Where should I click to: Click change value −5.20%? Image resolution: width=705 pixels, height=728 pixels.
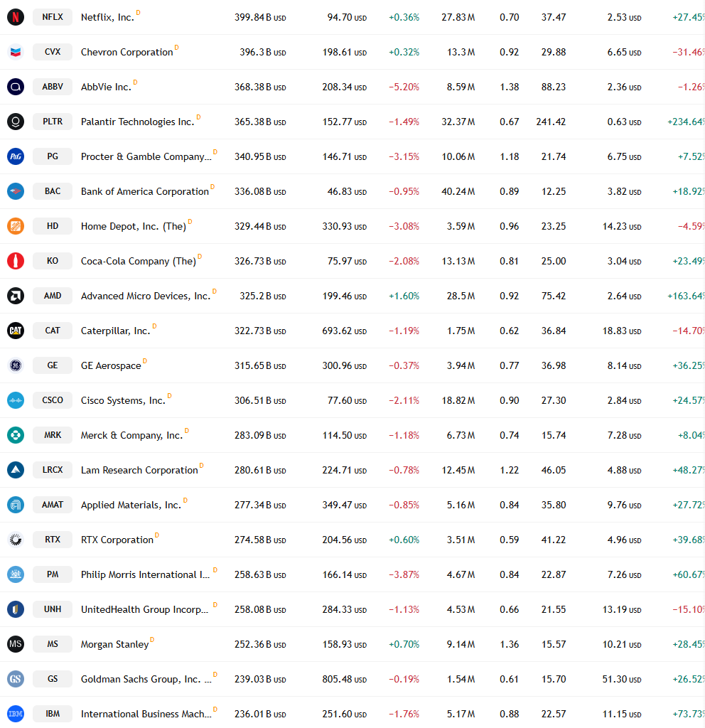(x=404, y=87)
